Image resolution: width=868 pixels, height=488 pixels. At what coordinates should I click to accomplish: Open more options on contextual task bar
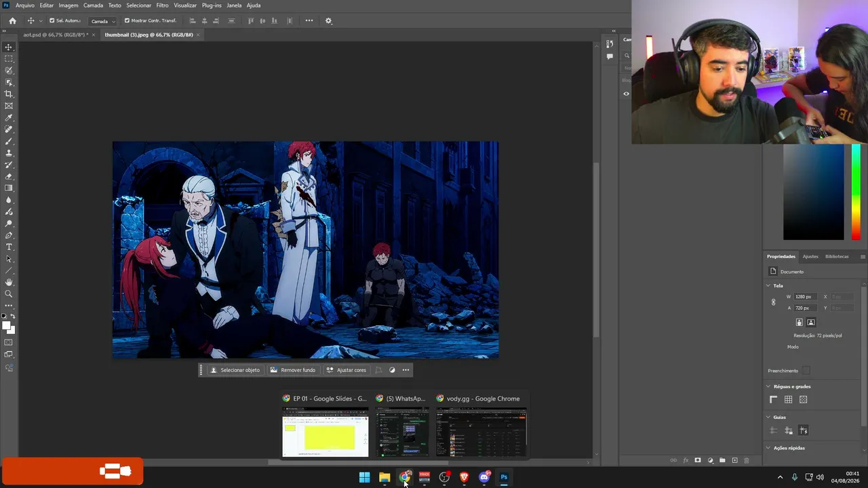[406, 370]
